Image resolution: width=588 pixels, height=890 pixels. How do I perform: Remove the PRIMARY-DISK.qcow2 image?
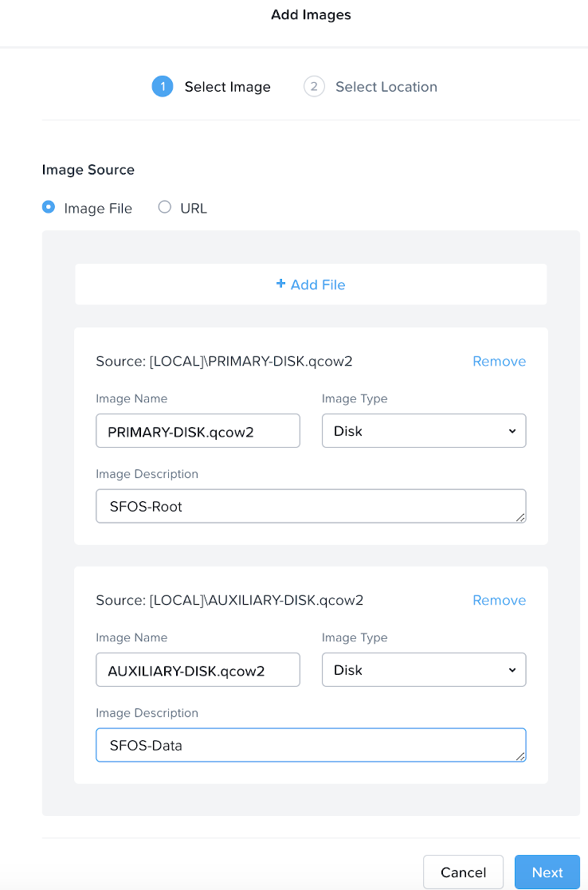(499, 361)
